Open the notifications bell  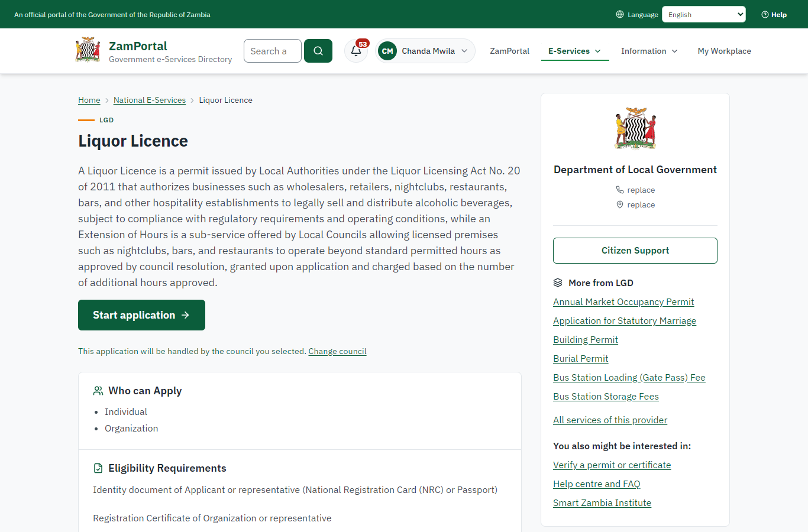(x=356, y=51)
